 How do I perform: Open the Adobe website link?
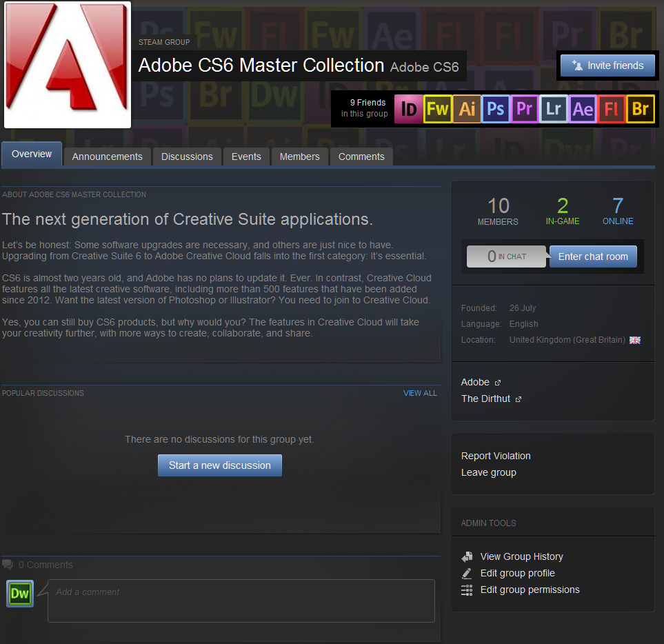click(475, 383)
